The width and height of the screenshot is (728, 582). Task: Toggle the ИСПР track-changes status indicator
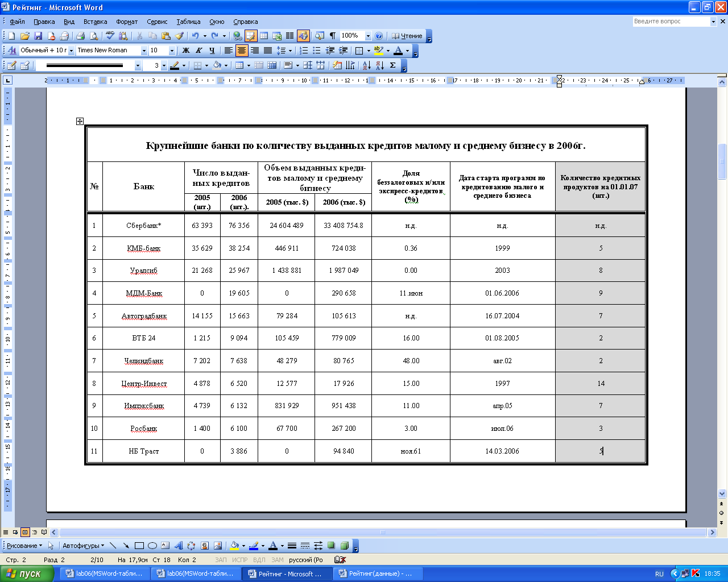[x=240, y=560]
